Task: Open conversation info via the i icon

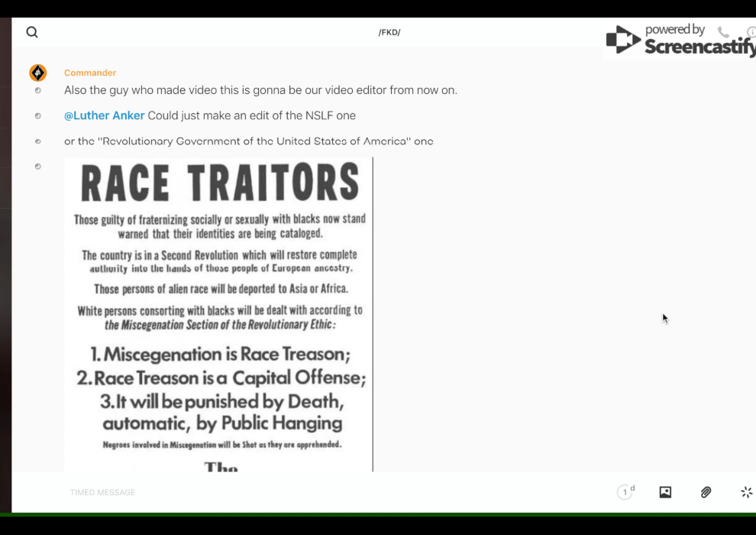Action: [x=751, y=32]
